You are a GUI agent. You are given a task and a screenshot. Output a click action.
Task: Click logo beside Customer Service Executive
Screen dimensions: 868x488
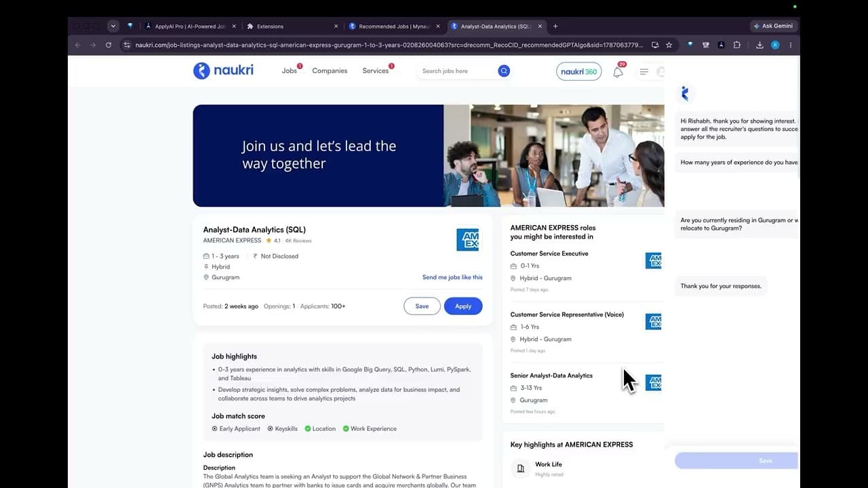tap(653, 260)
